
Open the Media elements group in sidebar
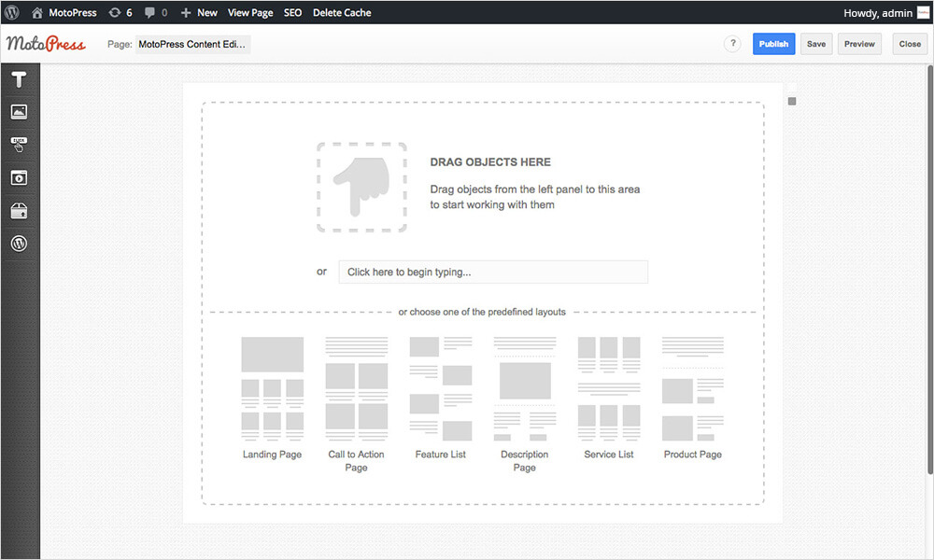pyautogui.click(x=19, y=177)
